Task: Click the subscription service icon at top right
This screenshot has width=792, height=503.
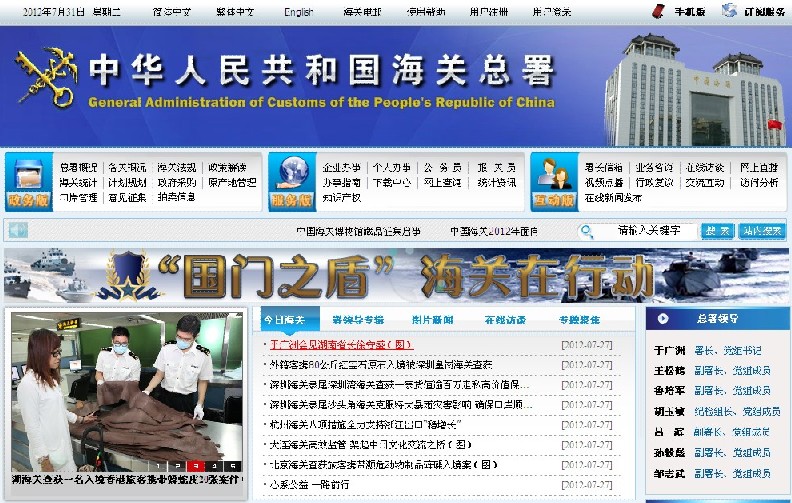Action: pos(729,10)
